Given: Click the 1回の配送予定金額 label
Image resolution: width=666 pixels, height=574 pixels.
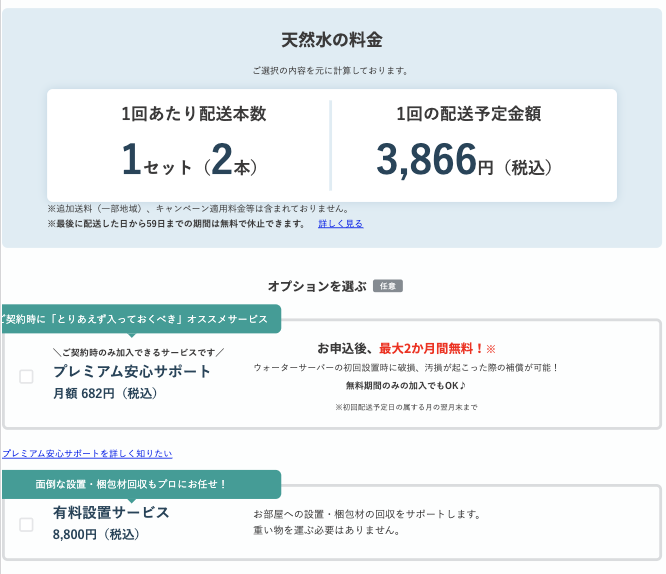Looking at the screenshot, I should coord(468,114).
